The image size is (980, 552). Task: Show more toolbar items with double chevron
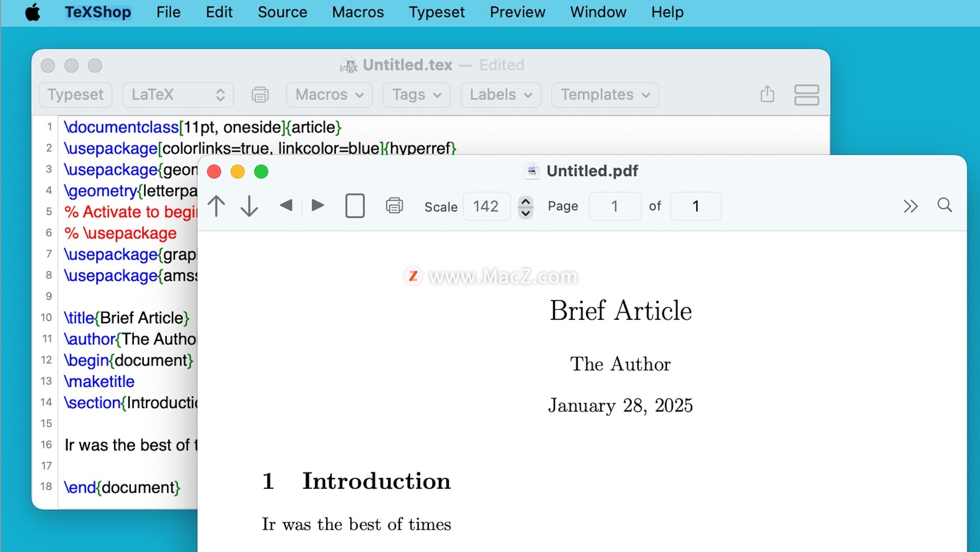[x=910, y=206]
